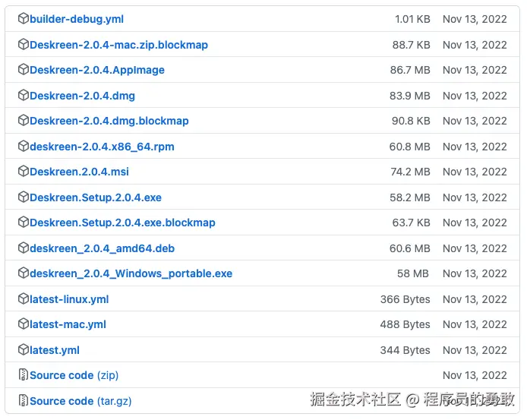This screenshot has height=420, width=527.
Task: Download Deskreen.2.0.4.msi installer
Action: pyautogui.click(x=79, y=172)
